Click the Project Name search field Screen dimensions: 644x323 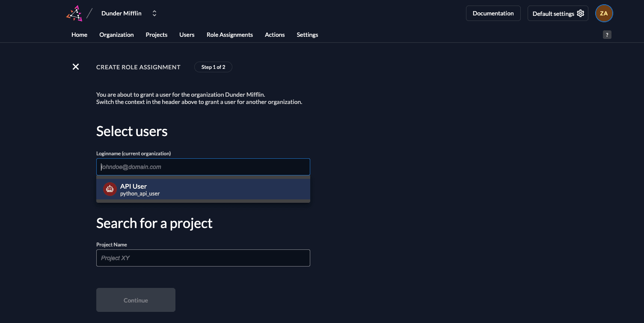point(203,258)
